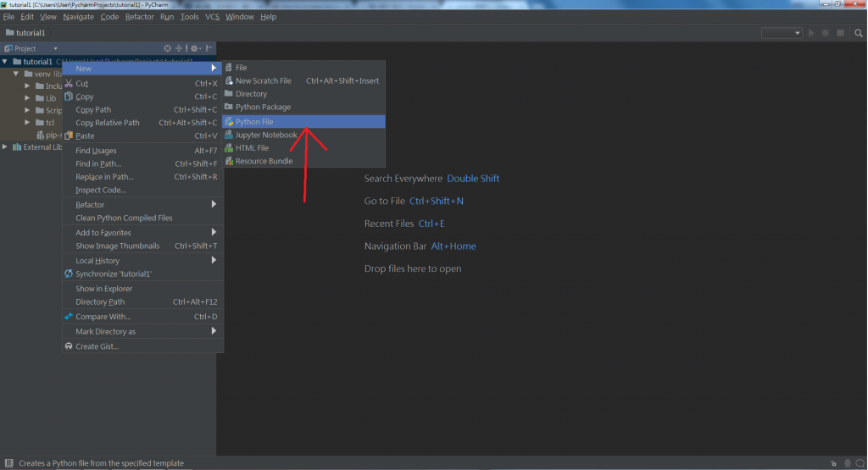Open the Edit menu
Screen dimensions: 868x470
point(27,17)
